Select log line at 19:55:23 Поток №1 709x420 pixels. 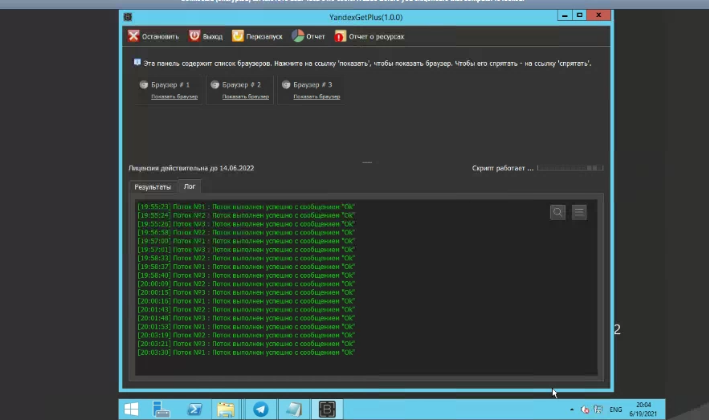246,207
